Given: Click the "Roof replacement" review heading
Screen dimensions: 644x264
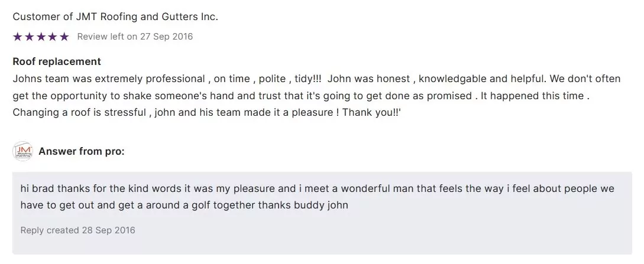Looking at the screenshot, I should pos(57,61).
